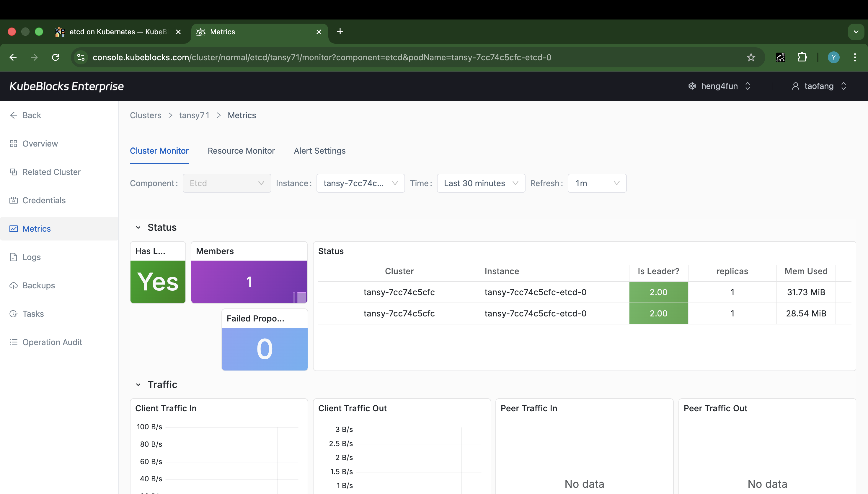Open the Chrome profile avatar Y
Image resolution: width=868 pixels, height=494 pixels.
833,57
